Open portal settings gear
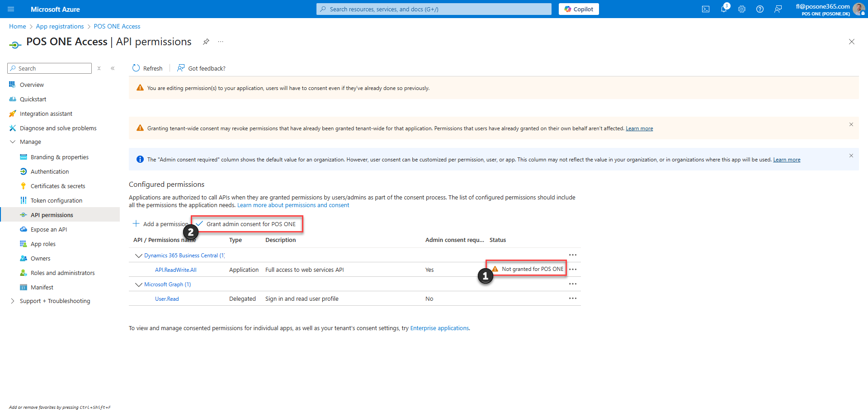 click(x=742, y=9)
